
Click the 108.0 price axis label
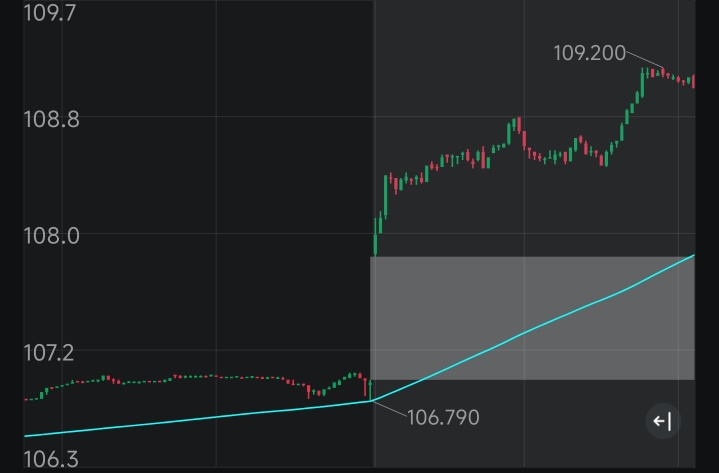pyautogui.click(x=51, y=236)
